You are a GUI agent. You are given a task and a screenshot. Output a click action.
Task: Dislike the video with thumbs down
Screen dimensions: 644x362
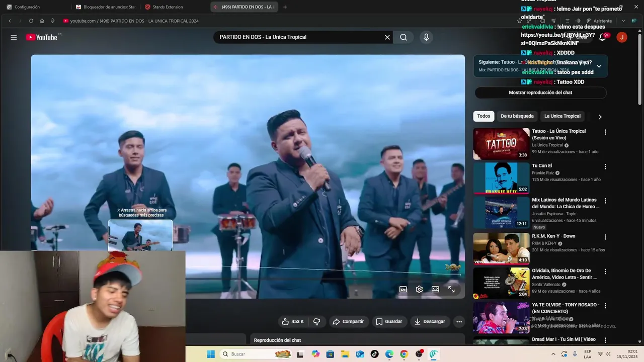coord(317,321)
